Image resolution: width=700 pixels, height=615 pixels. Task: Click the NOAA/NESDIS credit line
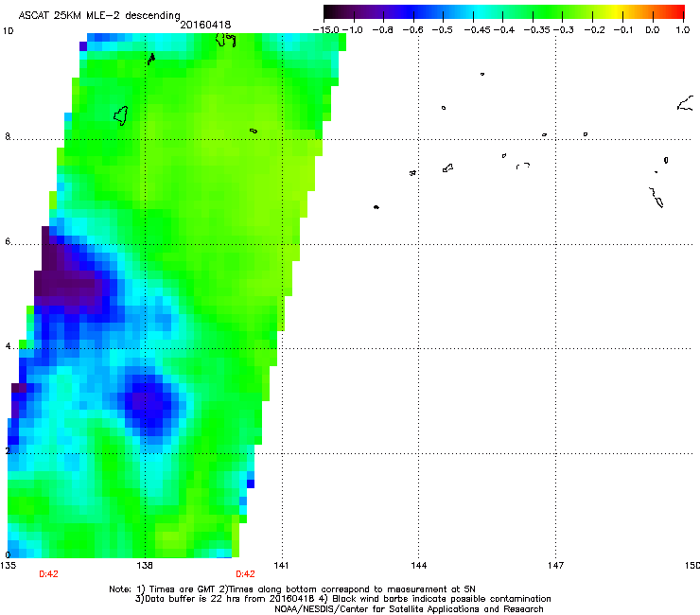[409, 609]
